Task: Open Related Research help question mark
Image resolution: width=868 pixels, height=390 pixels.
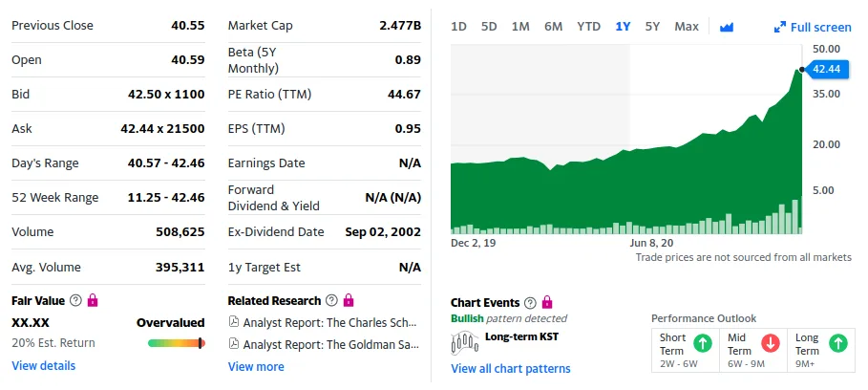Action: pyautogui.click(x=331, y=301)
